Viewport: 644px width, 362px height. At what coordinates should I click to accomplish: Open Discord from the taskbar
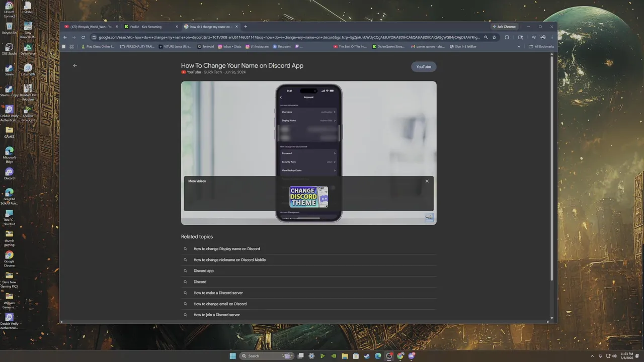click(412, 356)
